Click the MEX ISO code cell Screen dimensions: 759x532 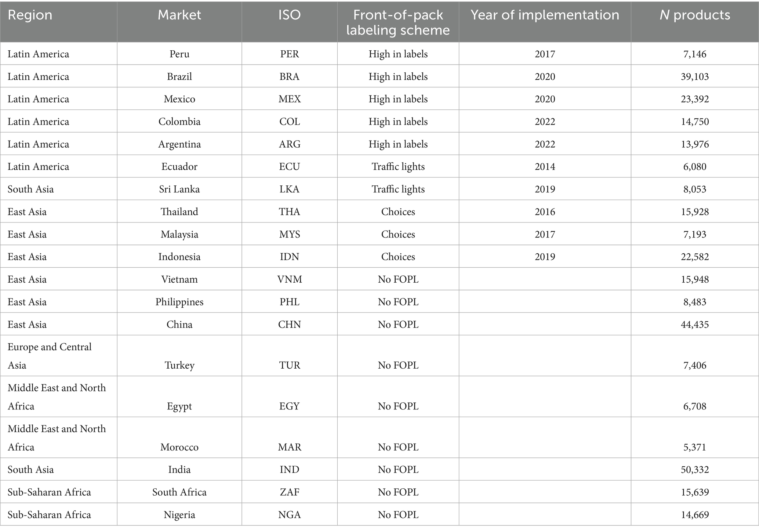pos(289,99)
